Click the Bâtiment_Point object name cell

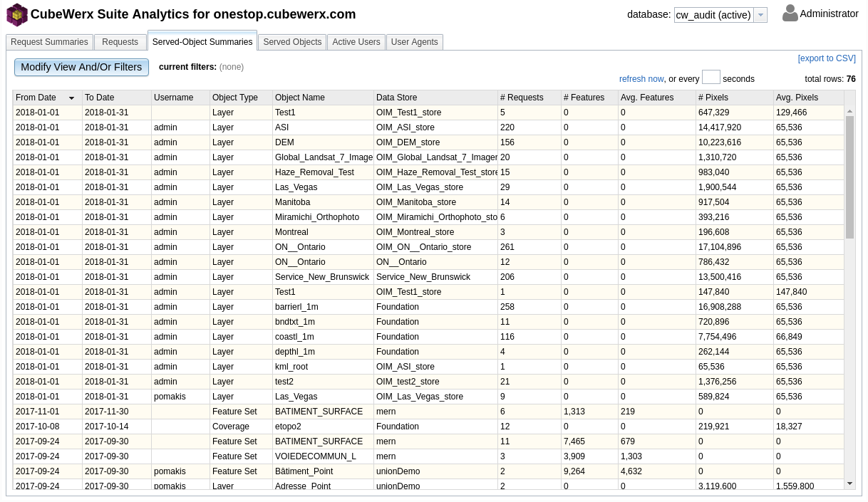coord(323,471)
